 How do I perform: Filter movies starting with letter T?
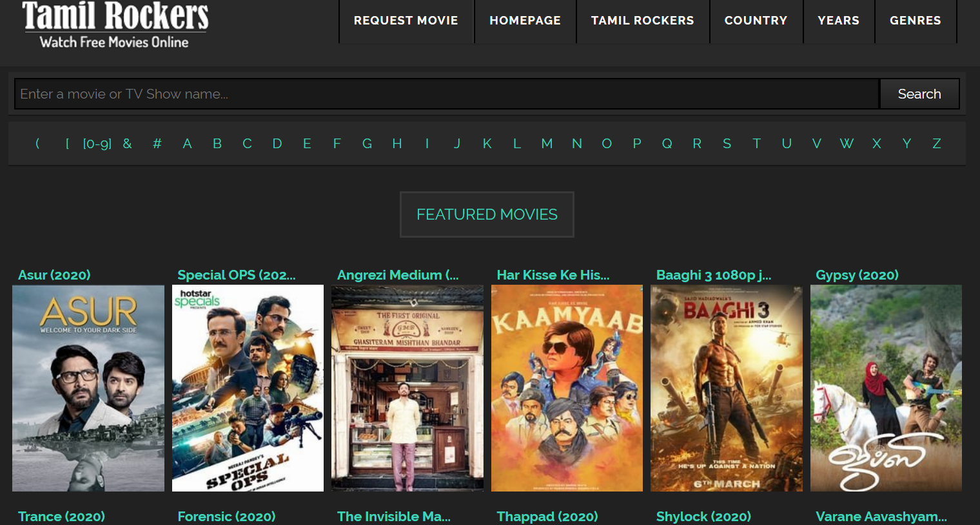pos(756,144)
